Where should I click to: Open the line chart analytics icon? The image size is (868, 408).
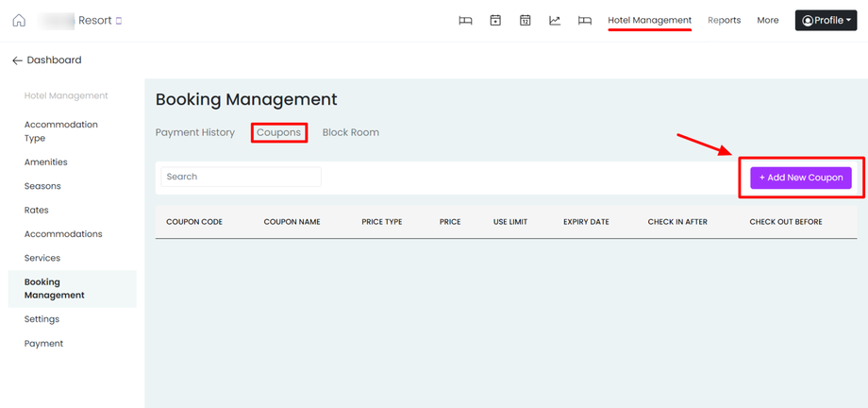(x=555, y=21)
